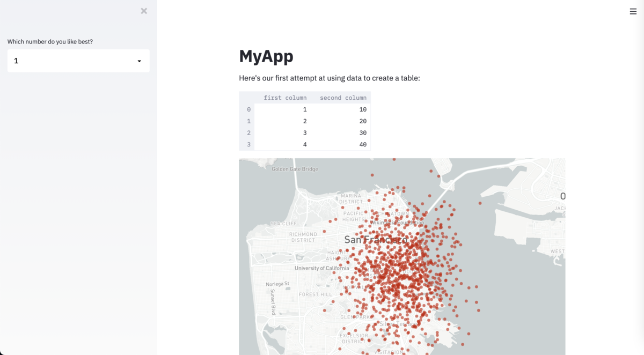Click the Sea Cliff map label

tap(283, 224)
